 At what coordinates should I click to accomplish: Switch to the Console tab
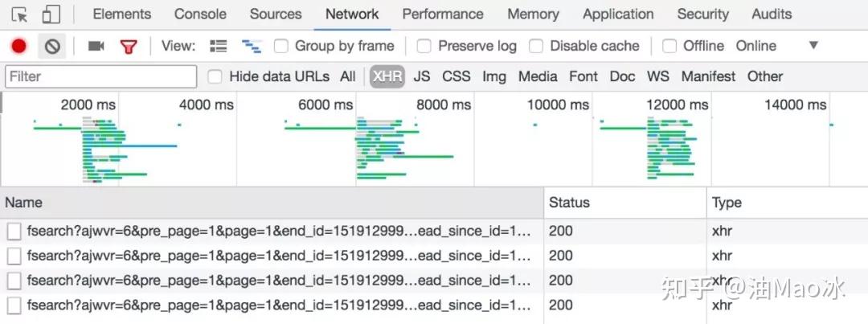(200, 14)
